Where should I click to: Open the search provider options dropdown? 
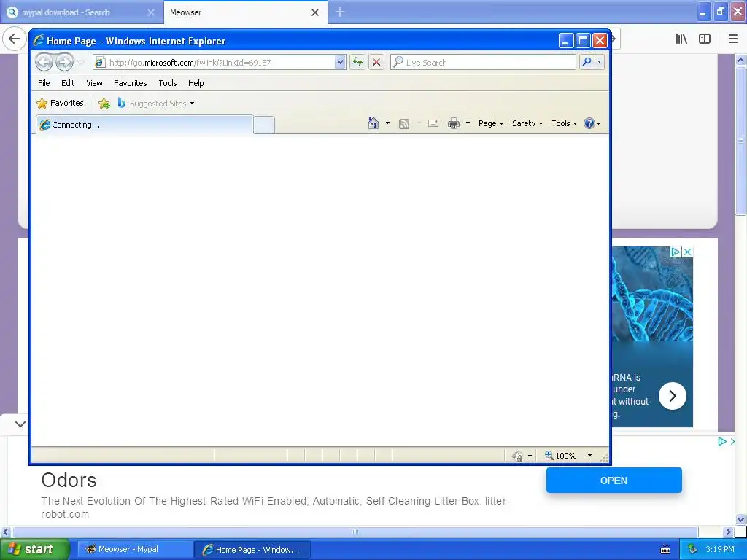pyautogui.click(x=600, y=62)
